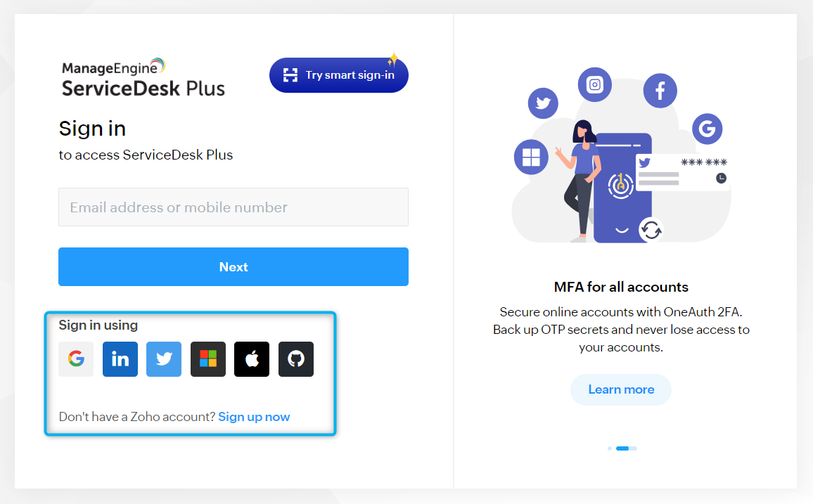Click the scan icon inside the smart sign-in button
Image resolution: width=813 pixels, height=504 pixels.
[x=290, y=75]
